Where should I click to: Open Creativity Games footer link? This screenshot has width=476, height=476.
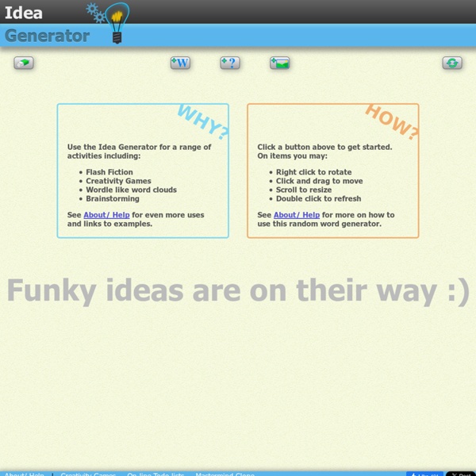pos(87,474)
